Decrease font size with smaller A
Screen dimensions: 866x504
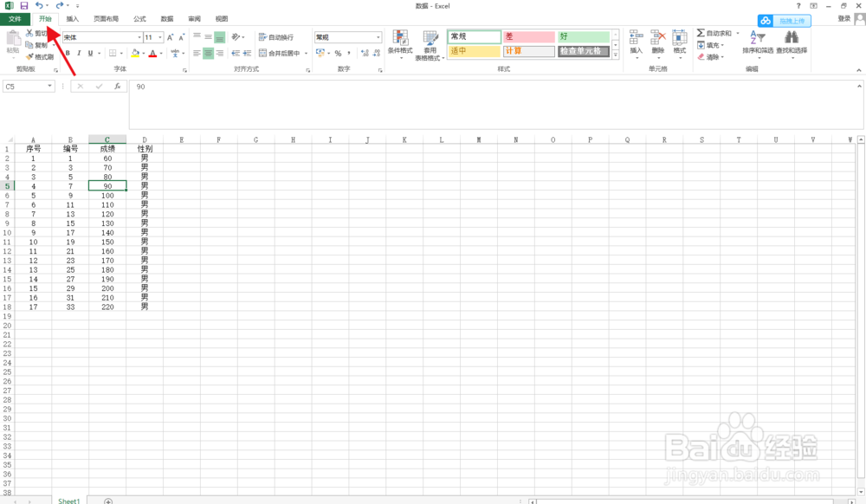tap(181, 37)
